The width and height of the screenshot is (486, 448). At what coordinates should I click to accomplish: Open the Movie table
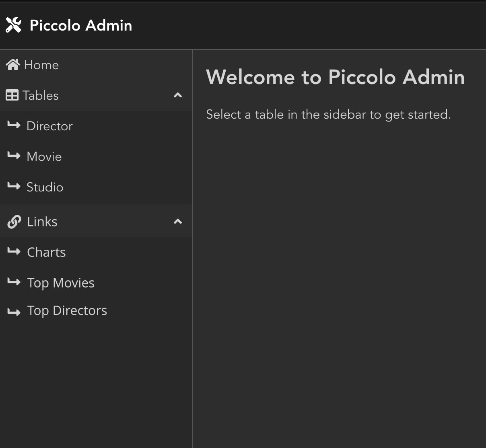point(44,156)
